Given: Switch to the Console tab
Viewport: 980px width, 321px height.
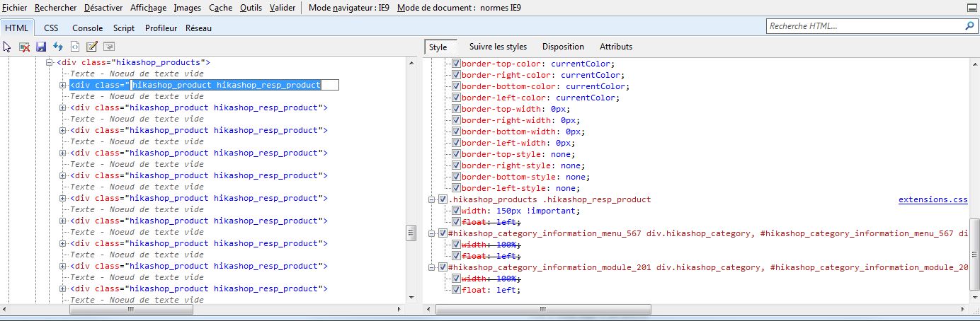Looking at the screenshot, I should [87, 28].
